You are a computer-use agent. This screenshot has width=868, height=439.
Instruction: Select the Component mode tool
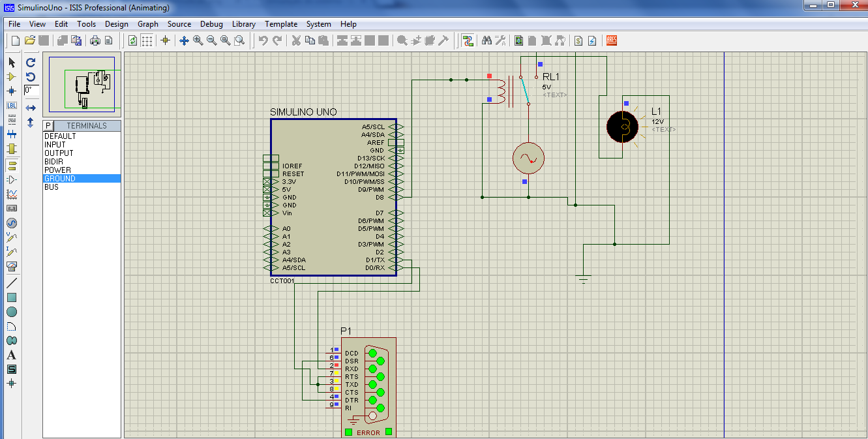(11, 76)
